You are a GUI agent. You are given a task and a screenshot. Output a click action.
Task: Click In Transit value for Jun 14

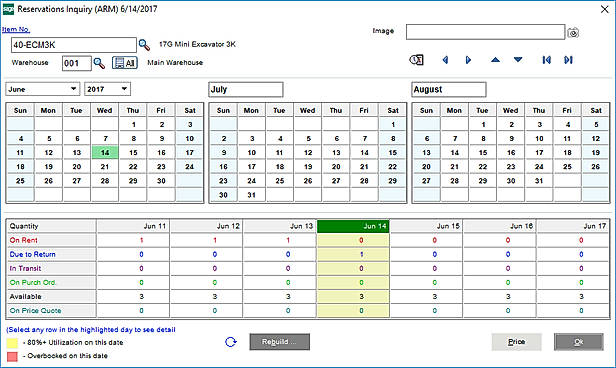[353, 268]
